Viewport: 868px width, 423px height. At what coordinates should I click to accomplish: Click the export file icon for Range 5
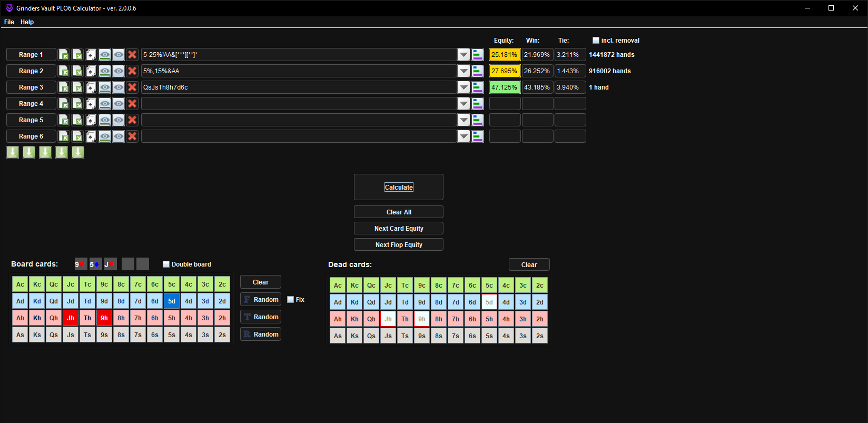pyautogui.click(x=77, y=120)
